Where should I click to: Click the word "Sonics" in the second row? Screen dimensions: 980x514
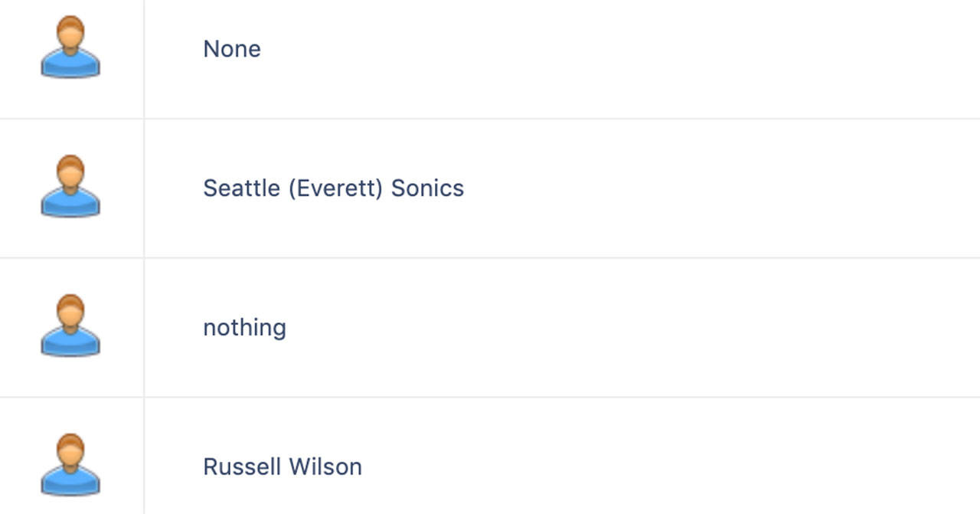[427, 188]
